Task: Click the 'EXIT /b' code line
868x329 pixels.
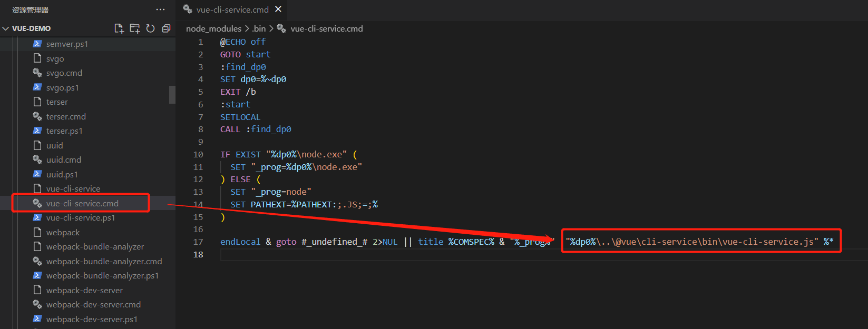Action: [238, 92]
